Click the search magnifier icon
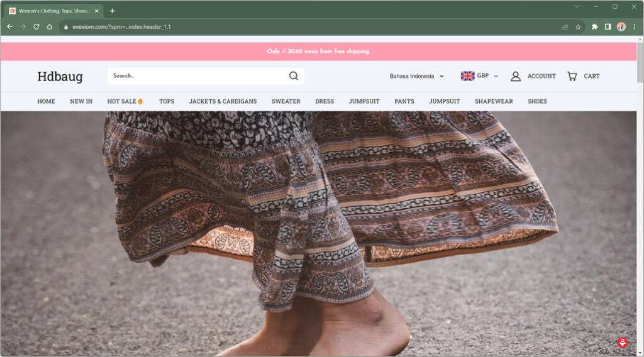 [x=293, y=76]
